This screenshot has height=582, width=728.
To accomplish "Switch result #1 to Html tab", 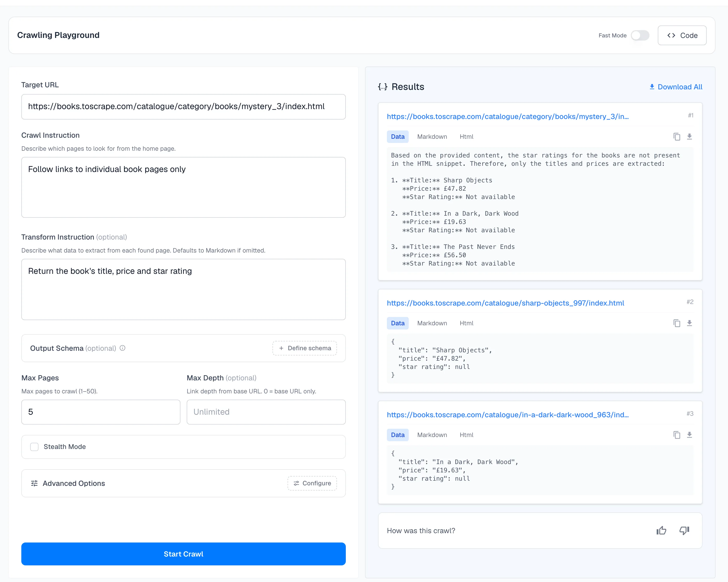I will (466, 137).
